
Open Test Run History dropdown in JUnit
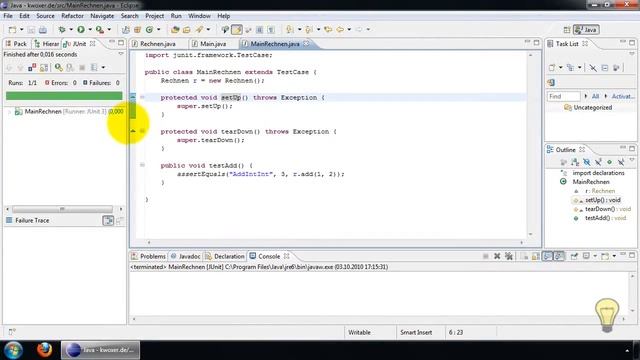(x=103, y=67)
